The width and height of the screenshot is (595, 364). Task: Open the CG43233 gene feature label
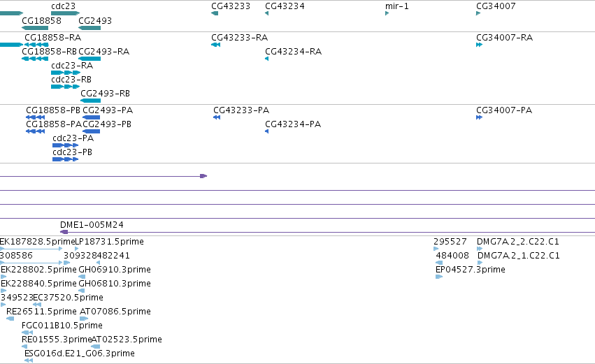[x=231, y=6]
